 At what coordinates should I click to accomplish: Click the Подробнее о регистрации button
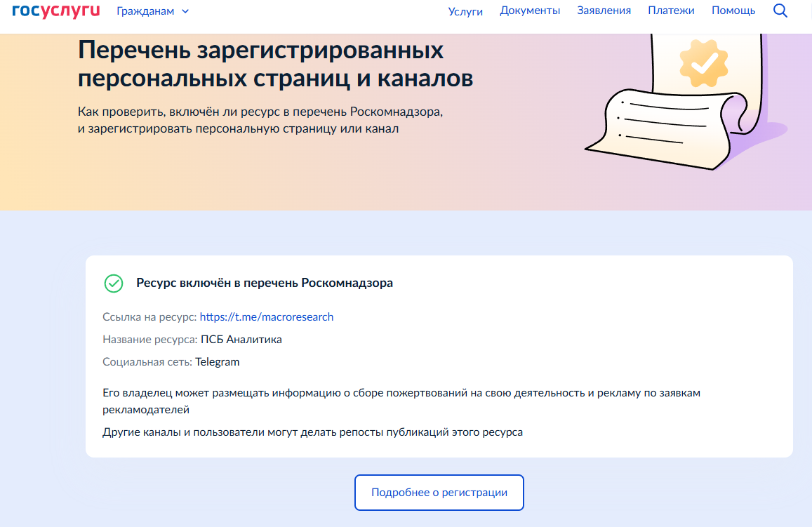point(439,493)
